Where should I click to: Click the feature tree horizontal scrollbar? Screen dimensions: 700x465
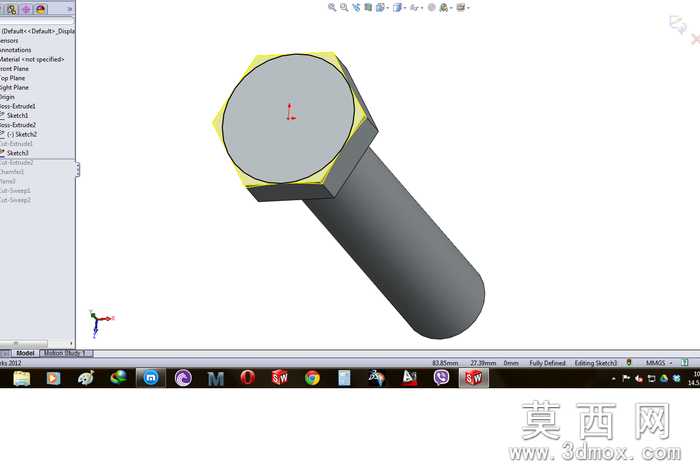tap(24, 344)
